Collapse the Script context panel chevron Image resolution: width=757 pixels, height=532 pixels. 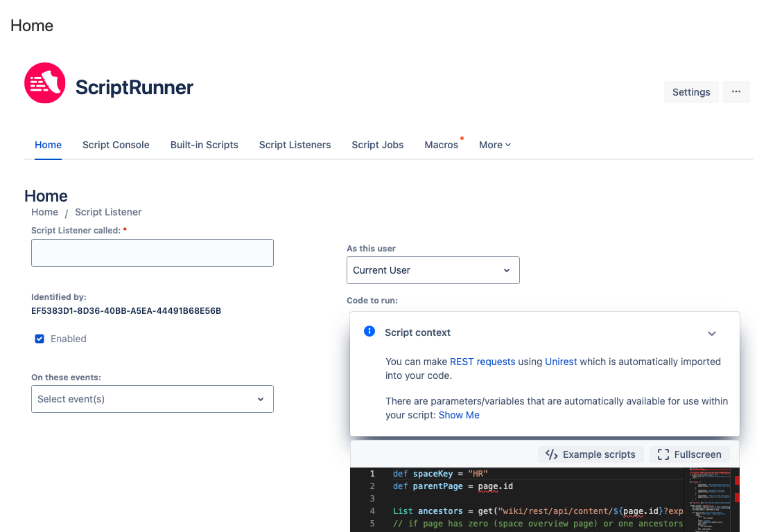(x=712, y=333)
